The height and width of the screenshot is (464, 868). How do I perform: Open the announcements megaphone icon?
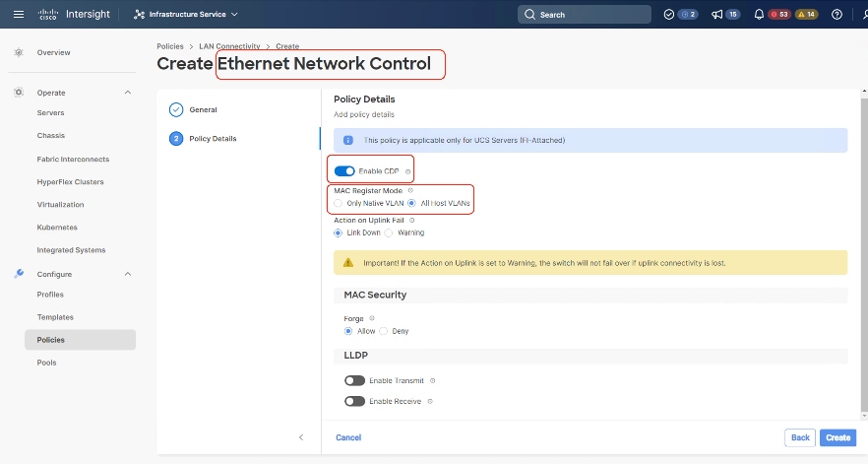(716, 15)
